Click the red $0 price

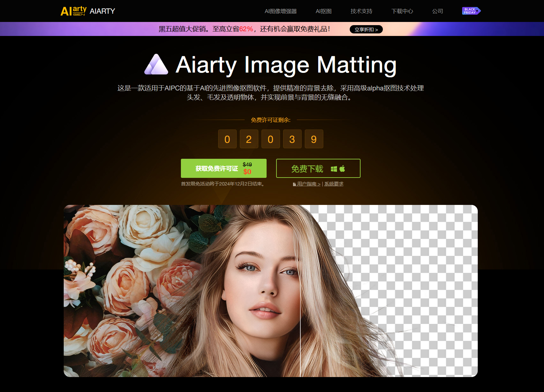click(x=247, y=172)
